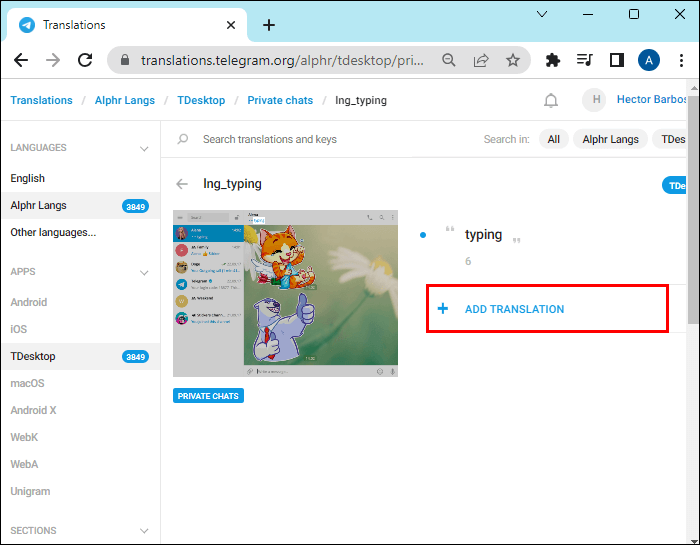This screenshot has width=700, height=545.
Task: Go back using arrow beside lng_typing
Action: pyautogui.click(x=182, y=184)
